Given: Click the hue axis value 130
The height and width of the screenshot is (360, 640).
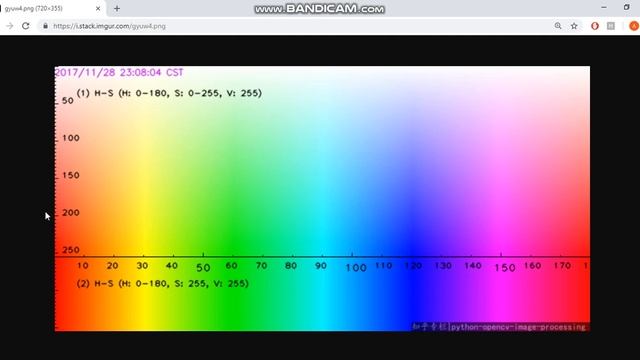Looking at the screenshot, I should 443,266.
